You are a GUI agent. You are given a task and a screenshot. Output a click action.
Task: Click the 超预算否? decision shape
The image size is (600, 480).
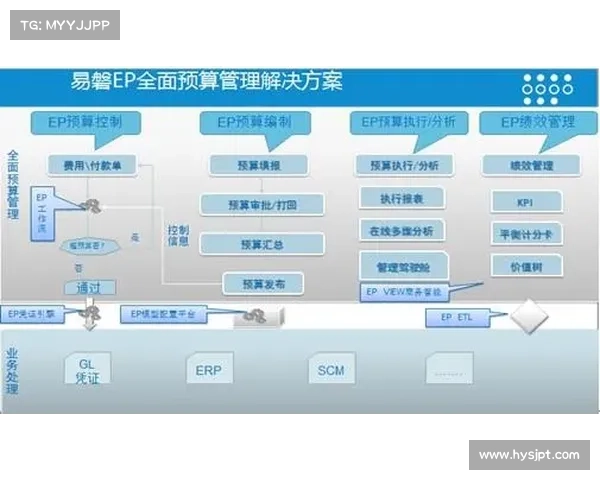pyautogui.click(x=89, y=246)
